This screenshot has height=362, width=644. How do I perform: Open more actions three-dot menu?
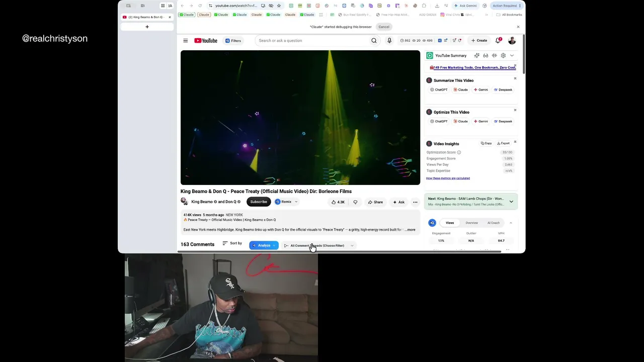tap(415, 202)
